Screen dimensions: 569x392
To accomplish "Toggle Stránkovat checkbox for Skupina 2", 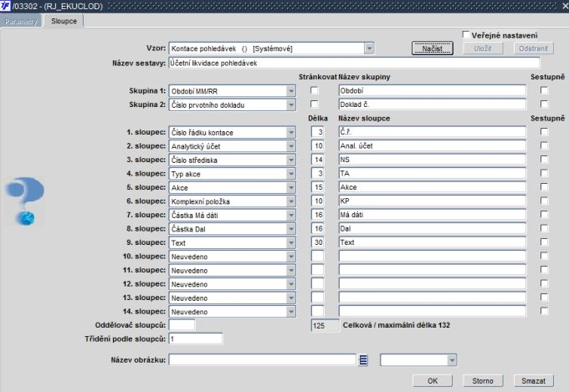I will pyautogui.click(x=315, y=104).
